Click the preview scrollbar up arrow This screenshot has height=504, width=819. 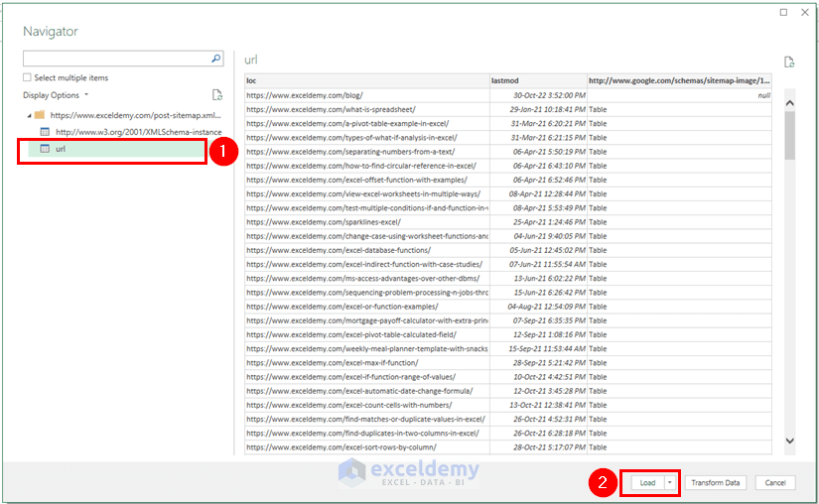click(x=790, y=103)
